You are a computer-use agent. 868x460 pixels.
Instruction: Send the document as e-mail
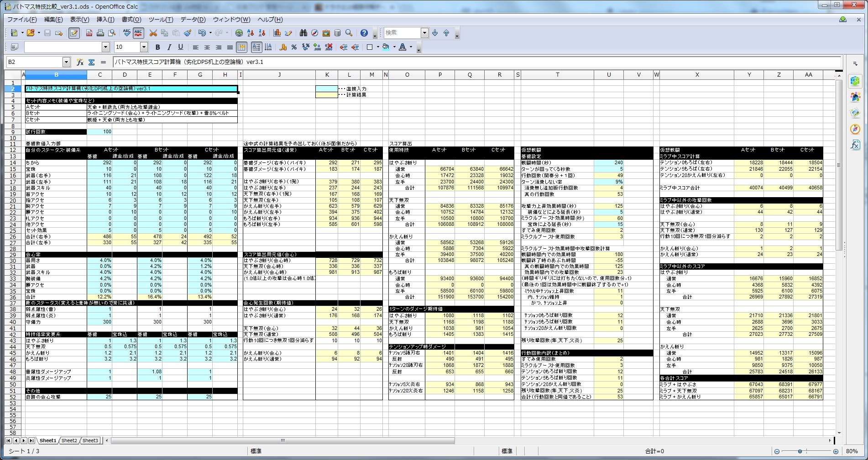[x=59, y=33]
